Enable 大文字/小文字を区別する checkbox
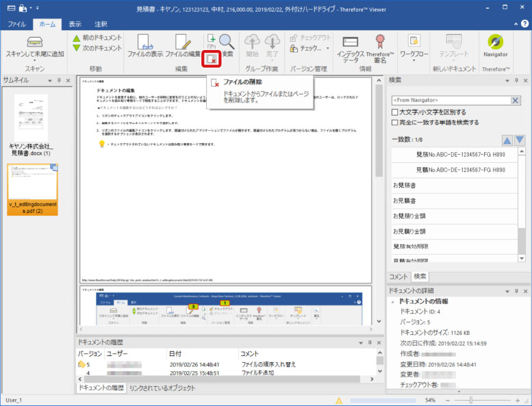 point(394,112)
